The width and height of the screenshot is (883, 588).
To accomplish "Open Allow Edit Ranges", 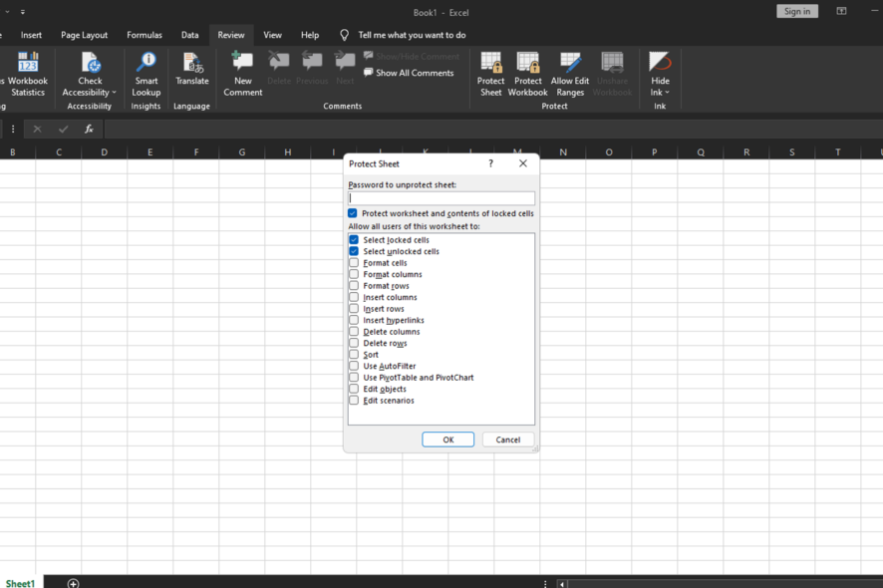I will click(570, 75).
